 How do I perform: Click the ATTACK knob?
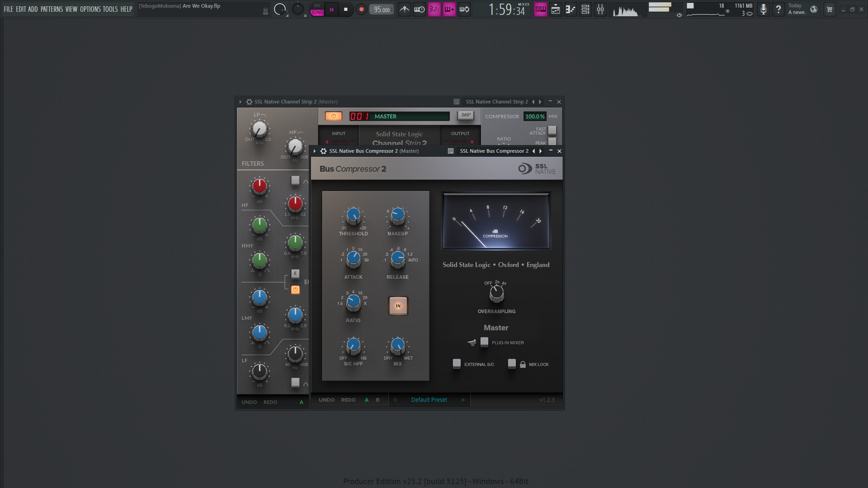click(354, 259)
